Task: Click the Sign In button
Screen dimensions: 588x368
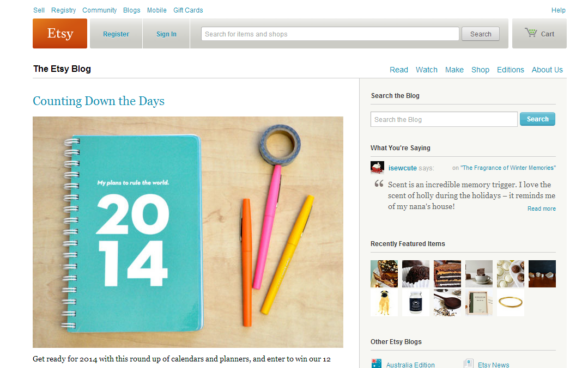Action: (166, 34)
